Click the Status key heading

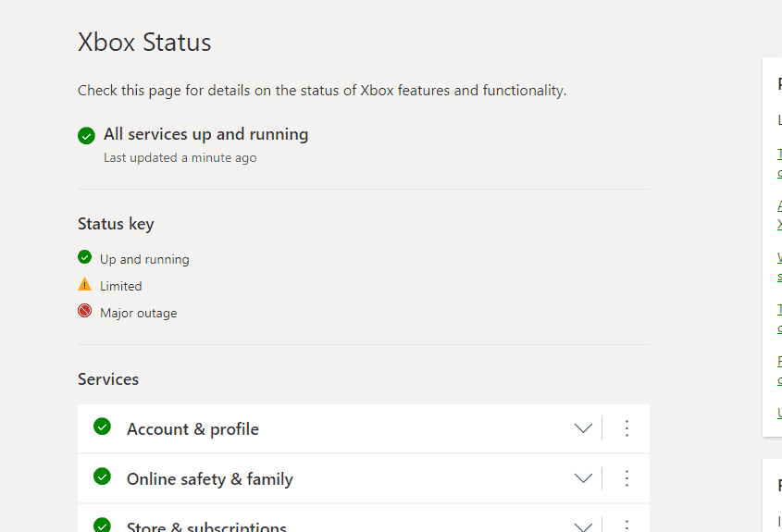click(x=116, y=224)
